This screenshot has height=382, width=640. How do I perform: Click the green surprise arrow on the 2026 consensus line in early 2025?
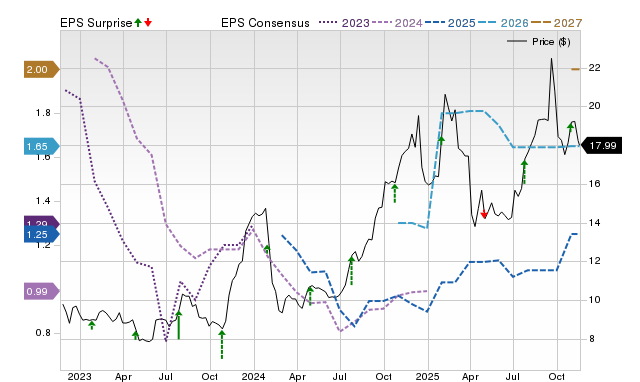pyautogui.click(x=441, y=140)
